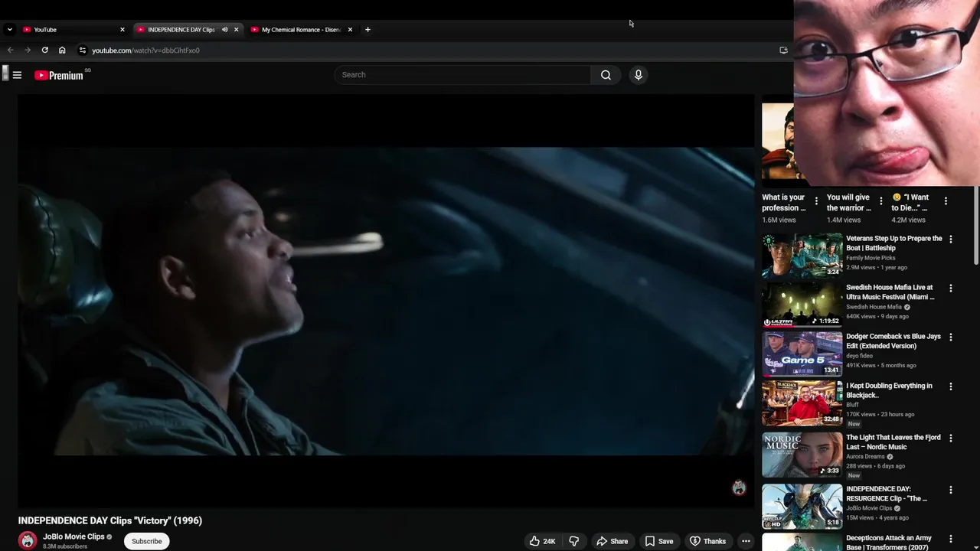Open options for Veterans Step Up video
The height and width of the screenshot is (551, 980).
(x=951, y=240)
